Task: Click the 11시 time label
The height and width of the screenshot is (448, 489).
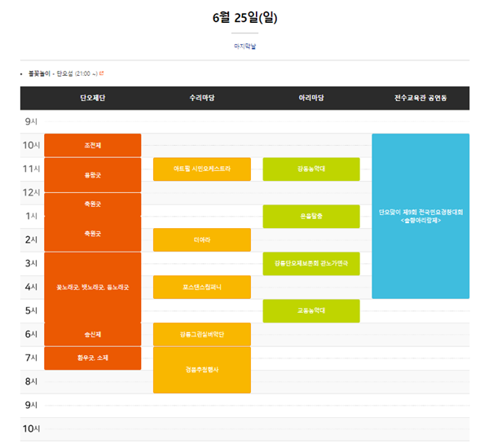Action: (31, 169)
